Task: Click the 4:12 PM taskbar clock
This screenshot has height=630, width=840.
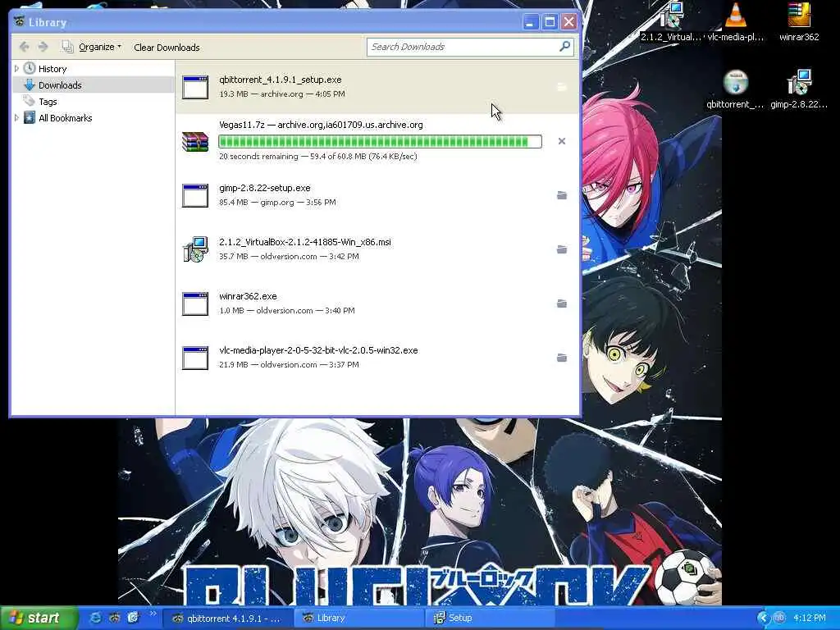Action: click(810, 619)
